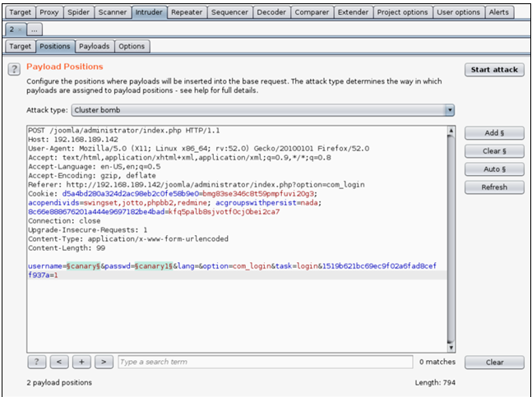
Task: Open the Alerts tab
Action: point(499,12)
